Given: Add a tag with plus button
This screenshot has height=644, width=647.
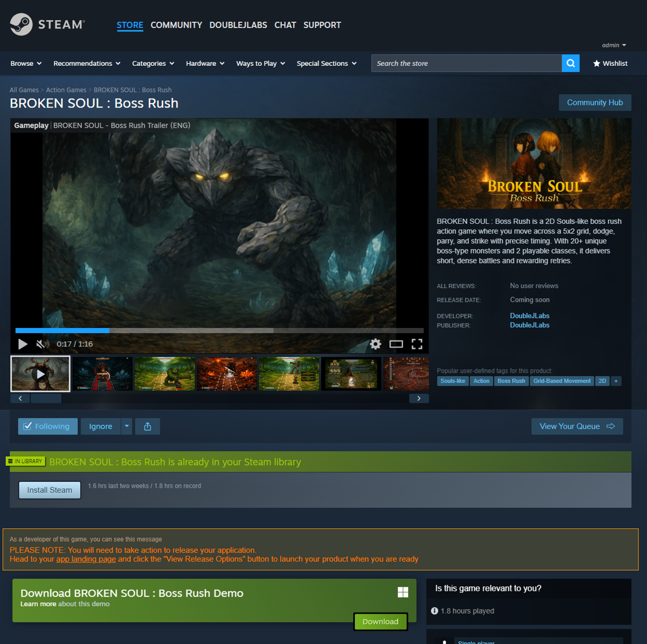Looking at the screenshot, I should click(616, 381).
